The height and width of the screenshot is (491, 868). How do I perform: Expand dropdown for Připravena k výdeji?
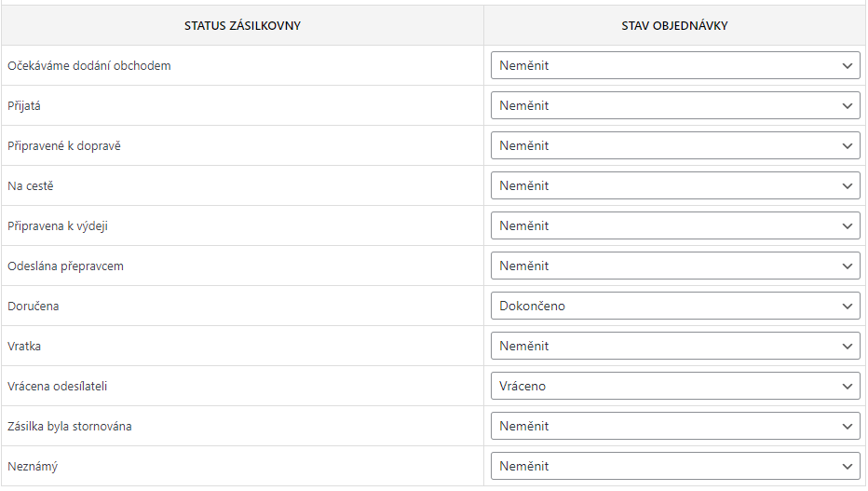coord(674,226)
